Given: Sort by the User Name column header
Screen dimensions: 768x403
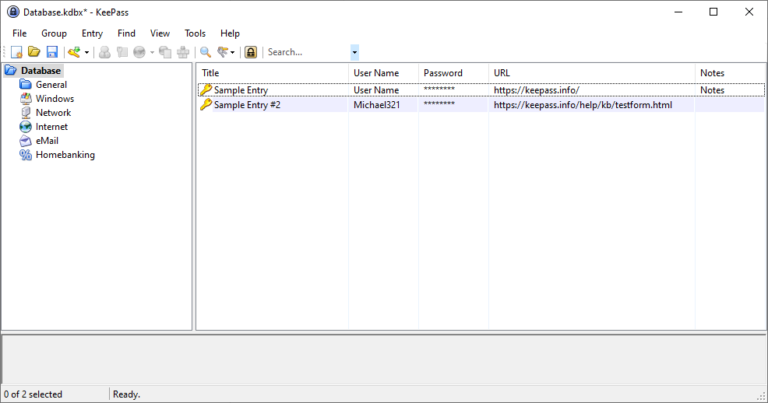Looking at the screenshot, I should 384,73.
